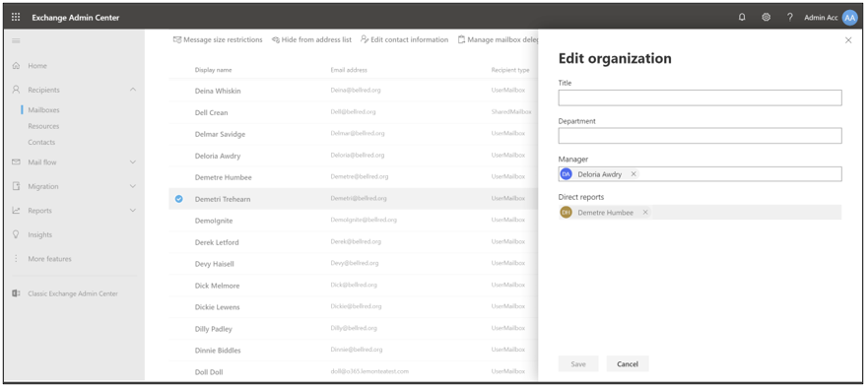Click Manage mailbox delegation icon
Viewport: 868px width, 388px height.
pyautogui.click(x=461, y=39)
